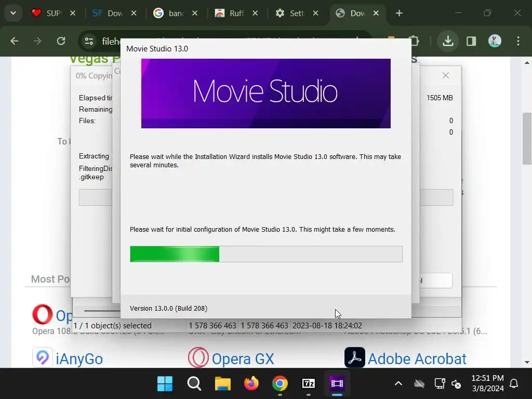This screenshot has width=532, height=399.
Task: Expand the system tray hidden icons
Action: [398, 384]
